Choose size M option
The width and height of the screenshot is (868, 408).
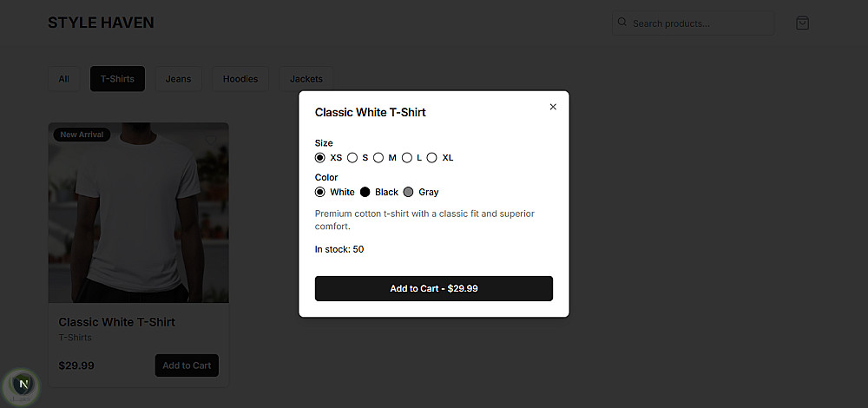tap(378, 158)
